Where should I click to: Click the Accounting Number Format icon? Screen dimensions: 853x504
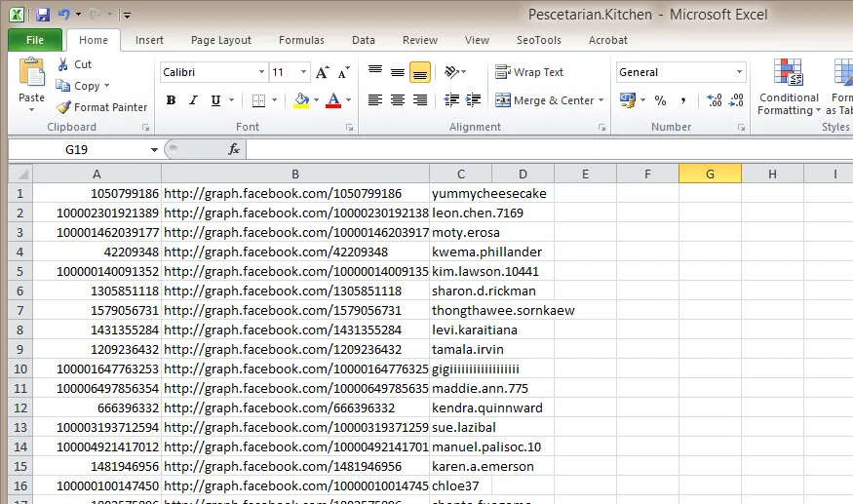[x=628, y=100]
